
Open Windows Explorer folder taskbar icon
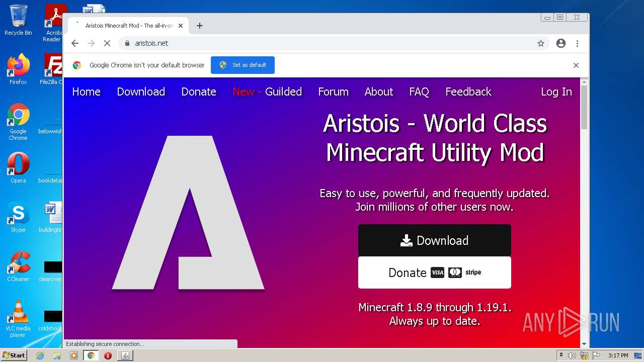click(x=57, y=355)
